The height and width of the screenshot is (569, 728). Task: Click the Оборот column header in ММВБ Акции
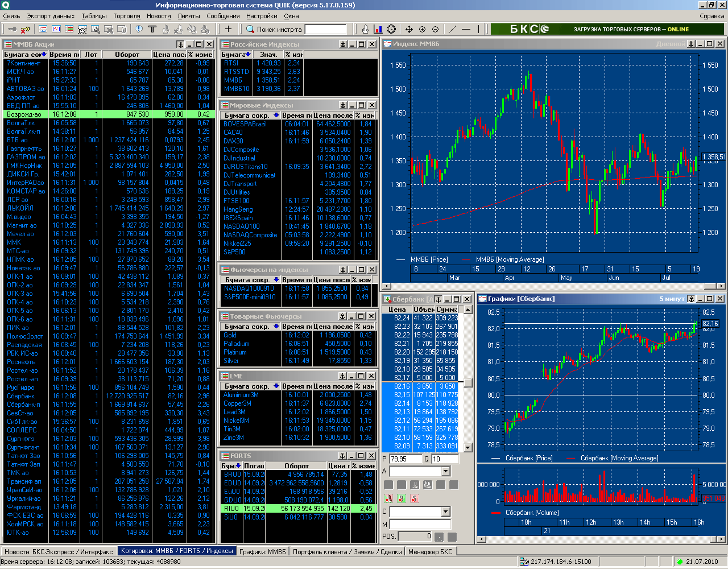pyautogui.click(x=127, y=55)
